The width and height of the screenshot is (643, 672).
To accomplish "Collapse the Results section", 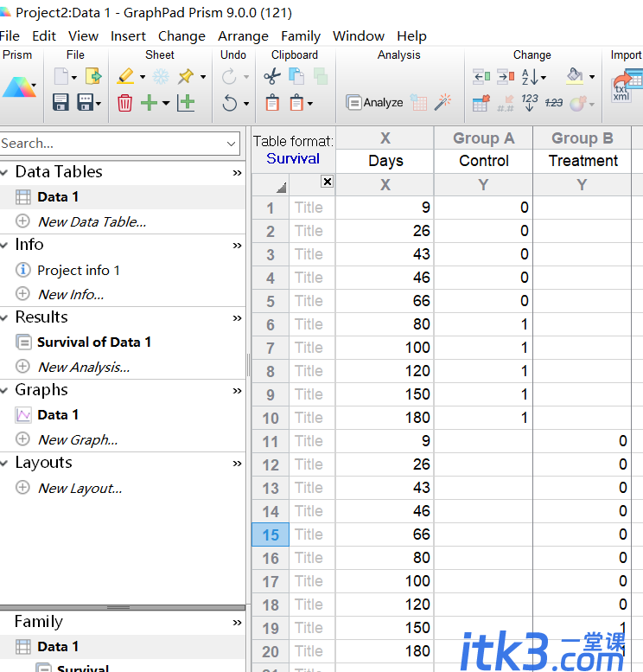I will pyautogui.click(x=4, y=318).
